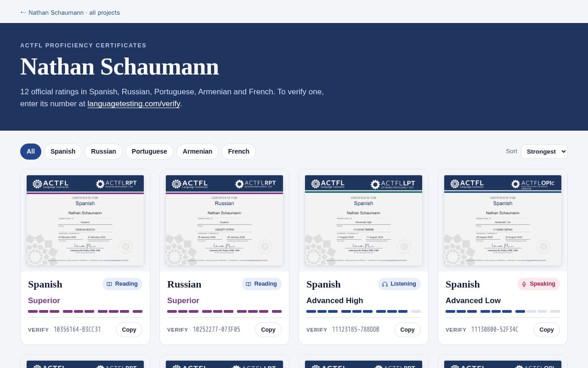Select the code 10356164-B3CC31
Image resolution: width=588 pixels, height=368 pixels.
77,330
